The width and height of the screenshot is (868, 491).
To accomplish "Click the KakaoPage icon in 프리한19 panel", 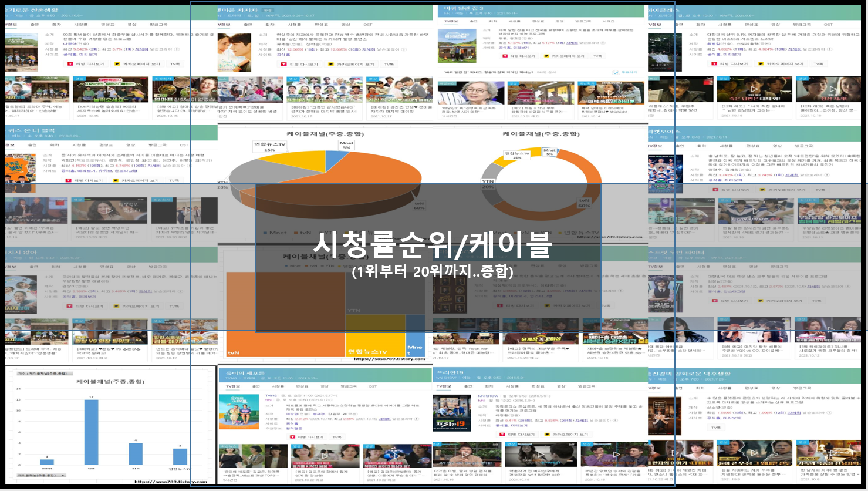I will point(546,435).
